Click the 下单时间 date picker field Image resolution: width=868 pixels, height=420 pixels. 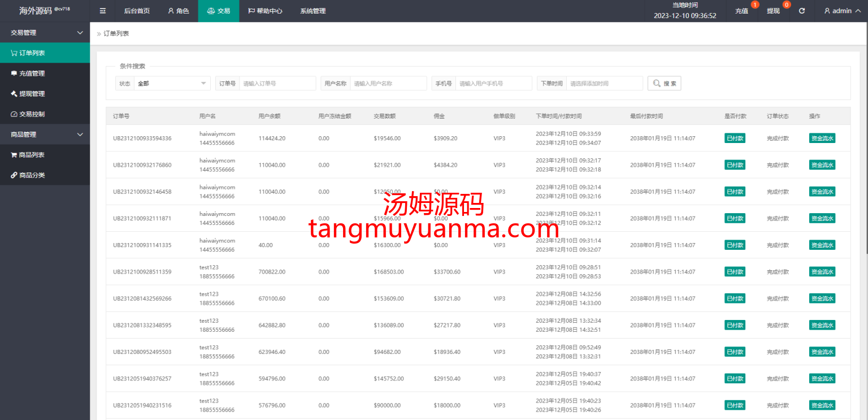coord(604,84)
